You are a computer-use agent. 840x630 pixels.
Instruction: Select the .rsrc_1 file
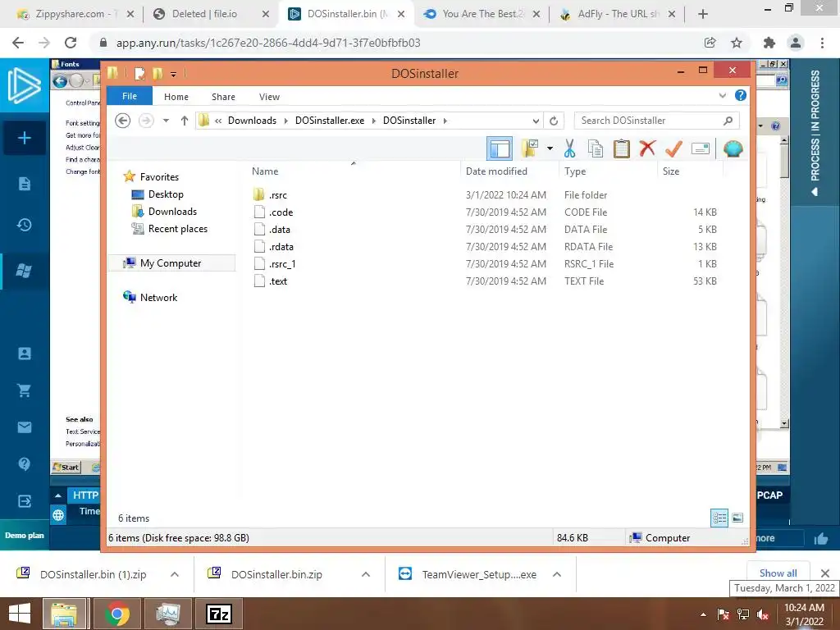[282, 263]
